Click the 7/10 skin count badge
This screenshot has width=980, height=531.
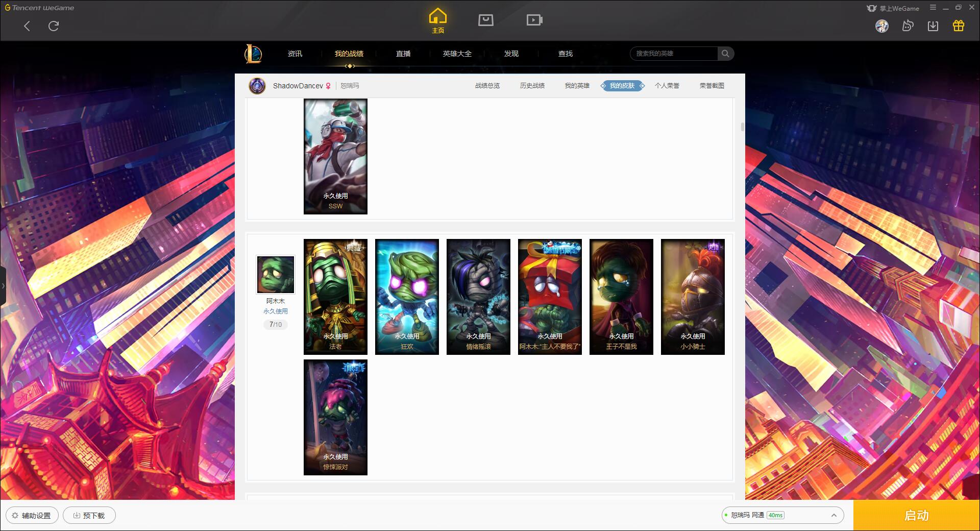click(276, 324)
